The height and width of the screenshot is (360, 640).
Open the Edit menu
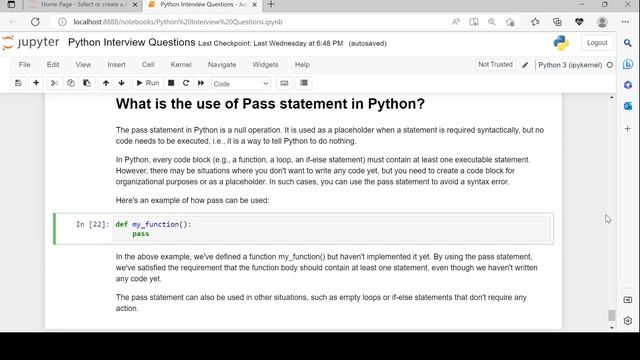[x=53, y=64]
